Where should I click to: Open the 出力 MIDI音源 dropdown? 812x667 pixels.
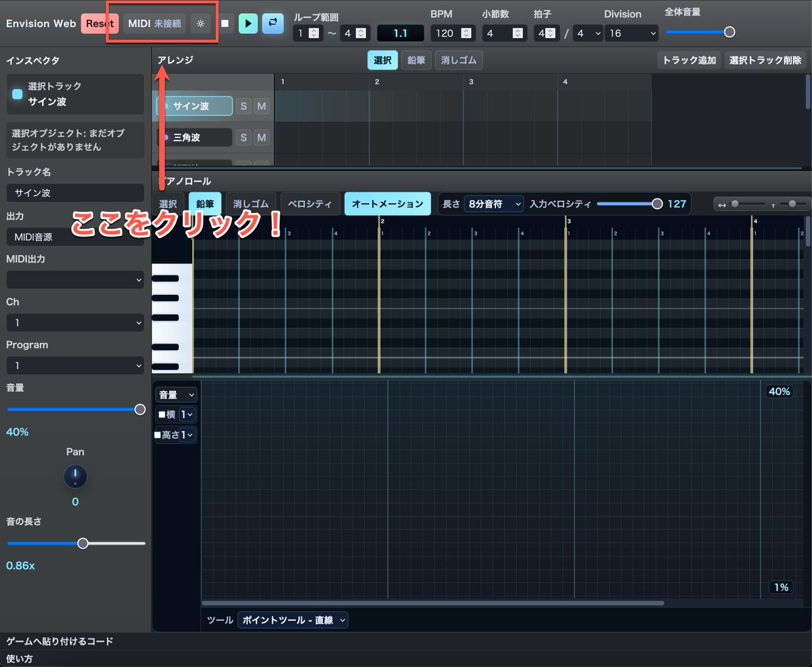click(75, 236)
